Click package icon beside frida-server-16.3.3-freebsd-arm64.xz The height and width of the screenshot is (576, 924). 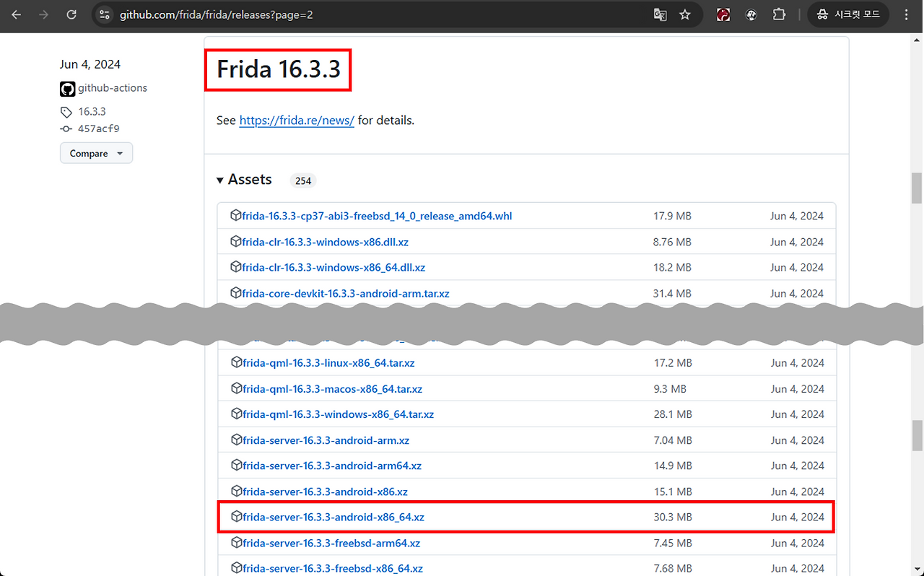pyautogui.click(x=235, y=543)
